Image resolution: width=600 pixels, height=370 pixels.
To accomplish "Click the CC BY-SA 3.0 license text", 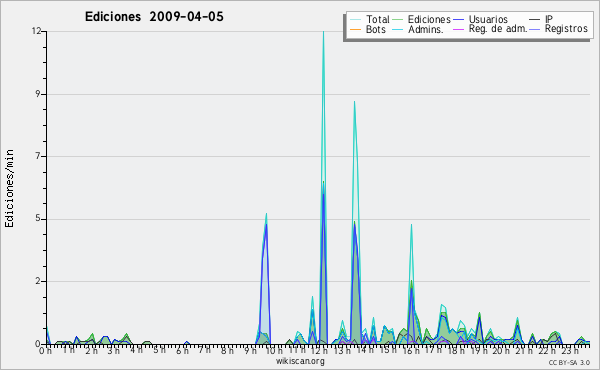I will [x=569, y=362].
